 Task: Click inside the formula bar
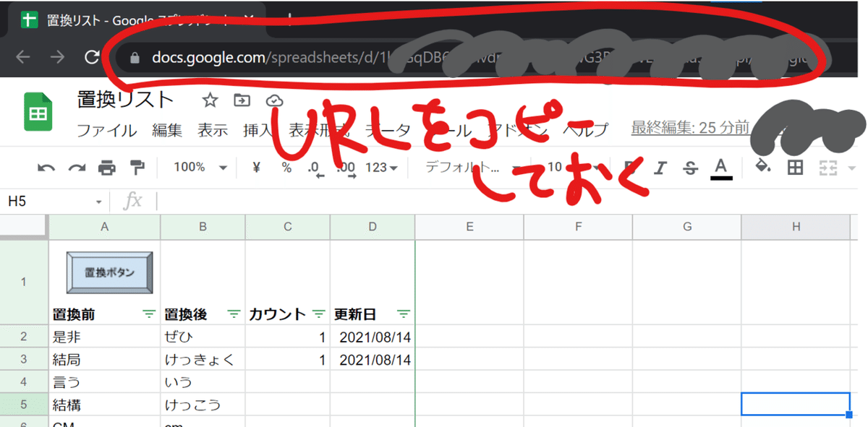(289, 202)
